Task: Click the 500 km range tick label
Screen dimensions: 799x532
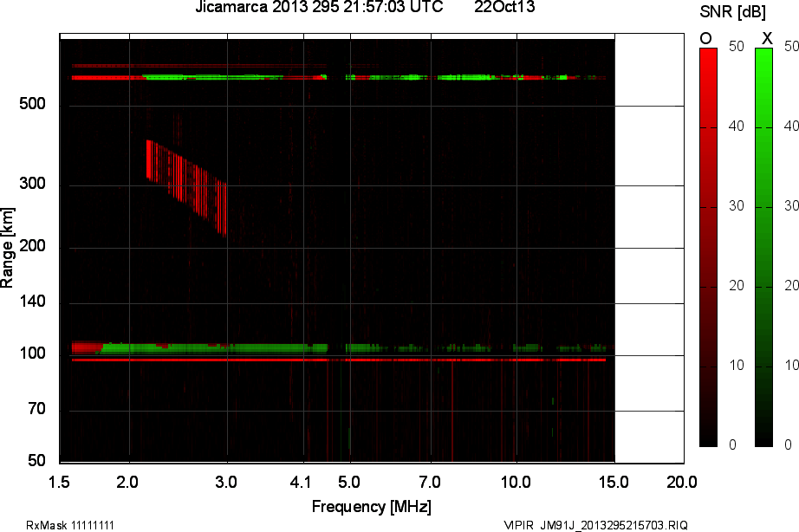Action: pyautogui.click(x=32, y=104)
